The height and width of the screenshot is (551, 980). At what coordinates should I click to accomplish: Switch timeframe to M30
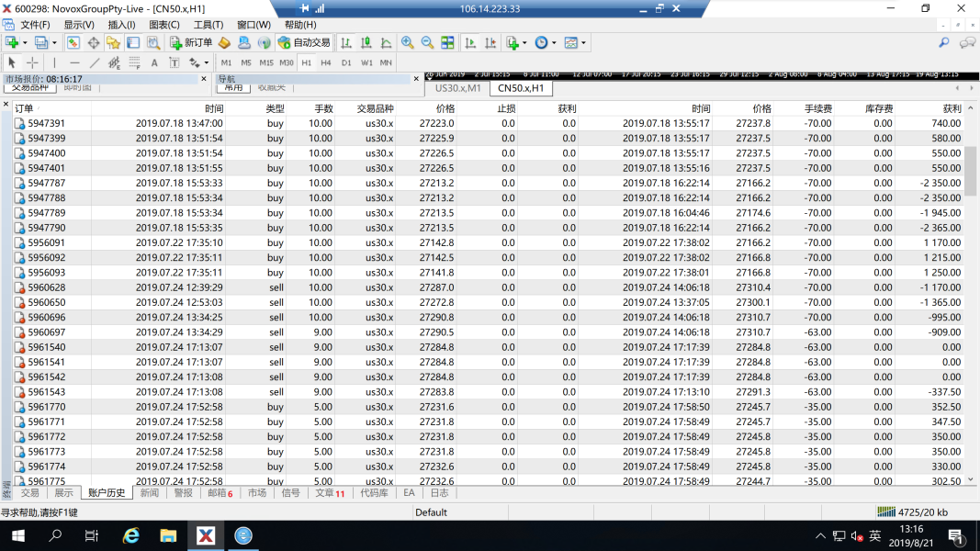[287, 62]
